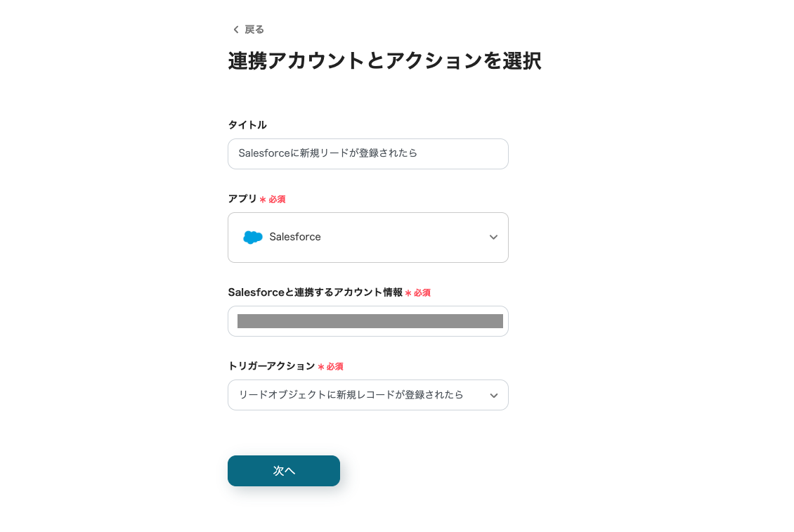The image size is (794, 532).
Task: Click the red asterisk beside アプリ
Action: pos(263,200)
